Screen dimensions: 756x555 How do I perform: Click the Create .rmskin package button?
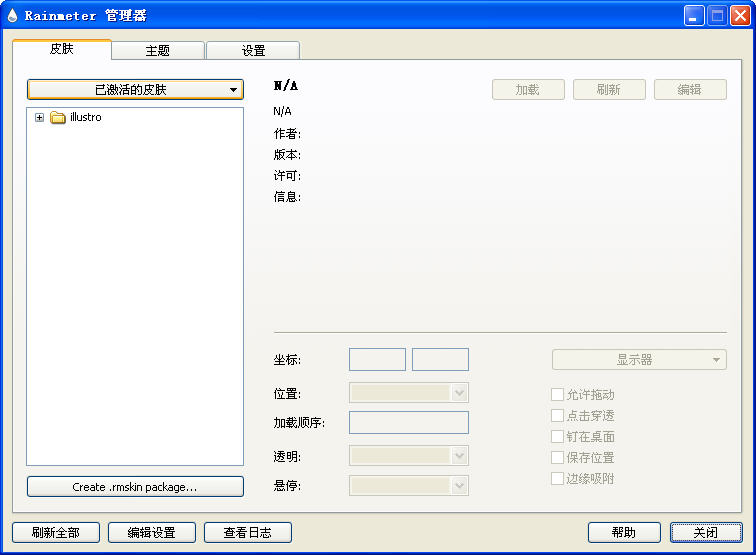[x=135, y=487]
